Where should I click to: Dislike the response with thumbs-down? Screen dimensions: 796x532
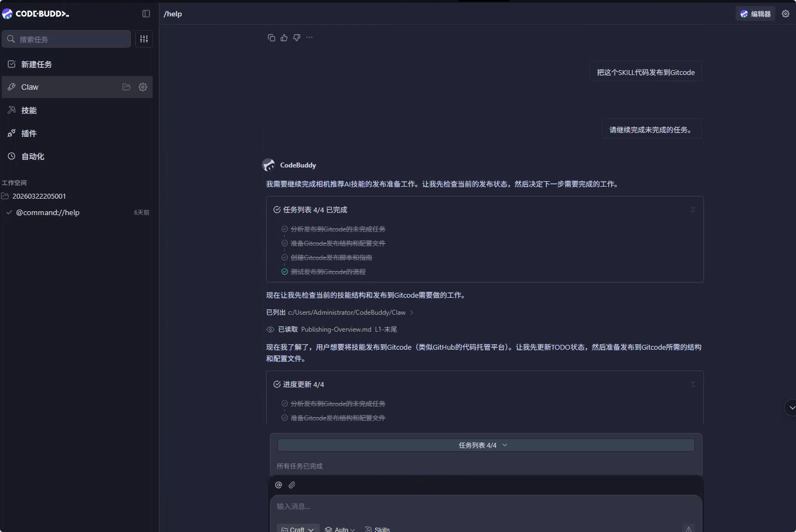pos(297,38)
